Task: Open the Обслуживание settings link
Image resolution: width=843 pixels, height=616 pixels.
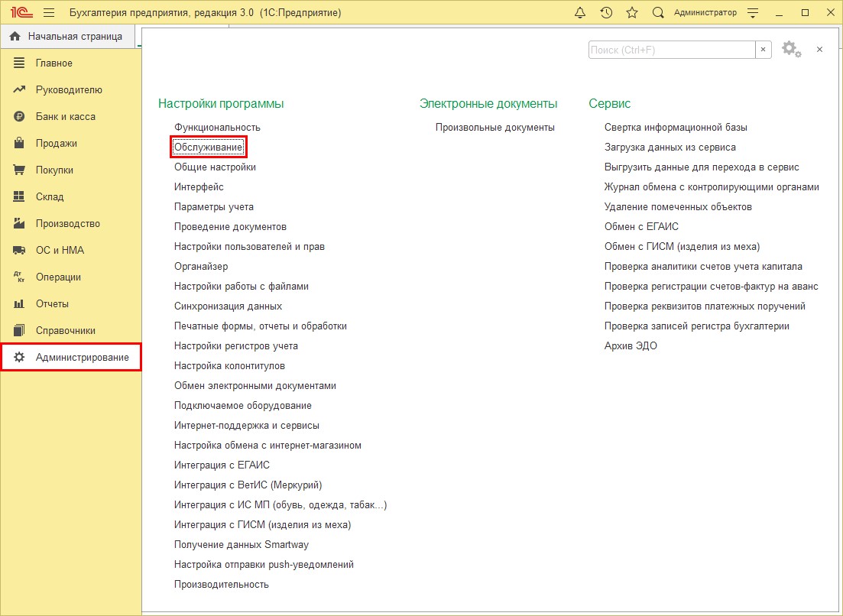Action: click(208, 147)
